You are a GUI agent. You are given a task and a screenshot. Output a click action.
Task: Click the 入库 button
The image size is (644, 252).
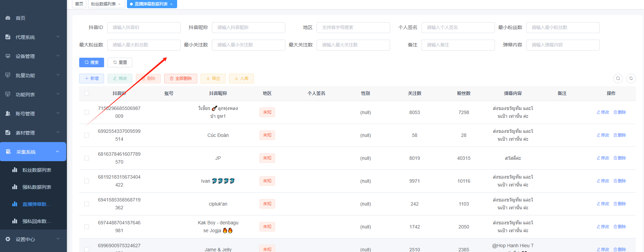[x=241, y=79]
